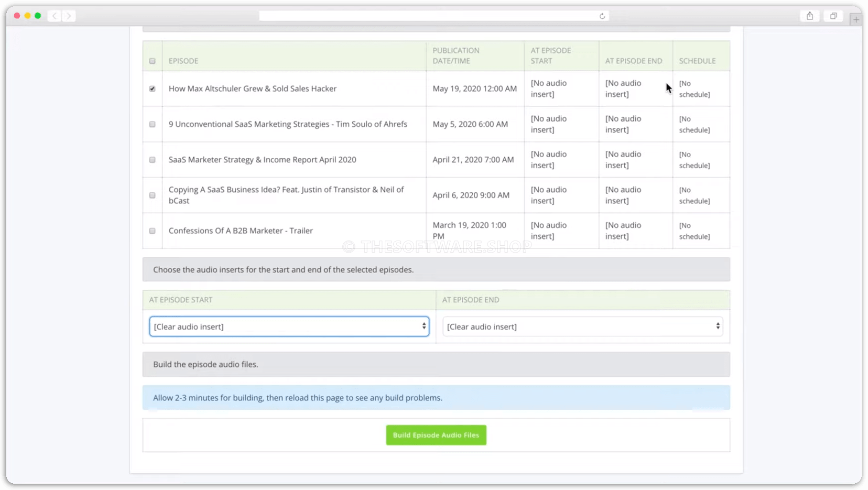Check the 9 Unconventional SaaS Marketing Strategies episode
Screen dimensions: 868x490
coord(153,124)
